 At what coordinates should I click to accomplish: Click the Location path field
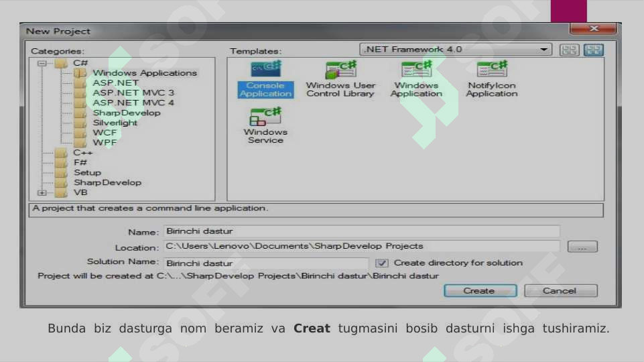pos(362,246)
